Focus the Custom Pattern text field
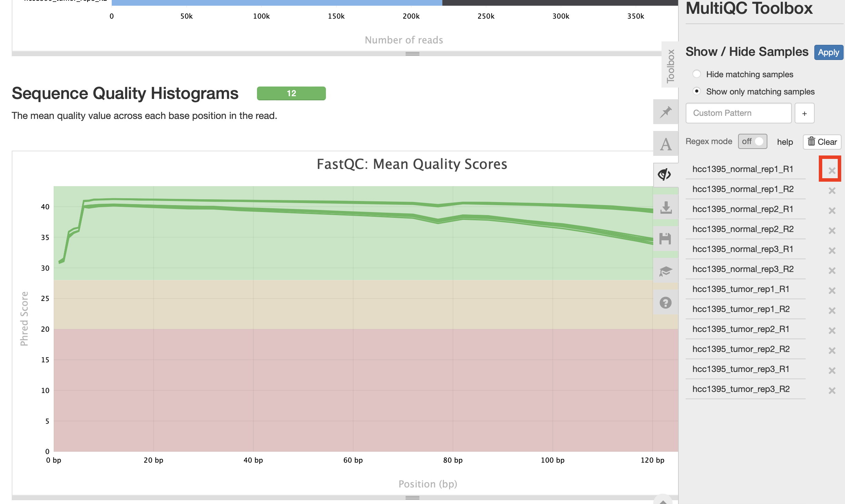 738,113
